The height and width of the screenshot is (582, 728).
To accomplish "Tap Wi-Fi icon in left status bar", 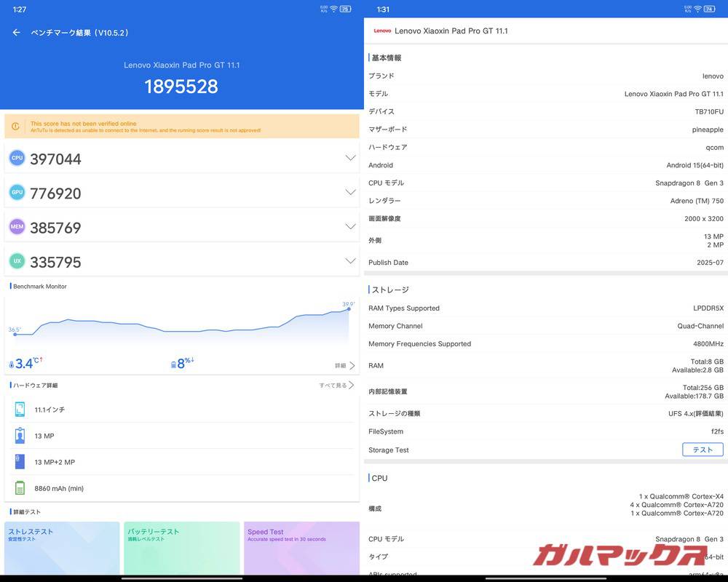I will click(333, 9).
